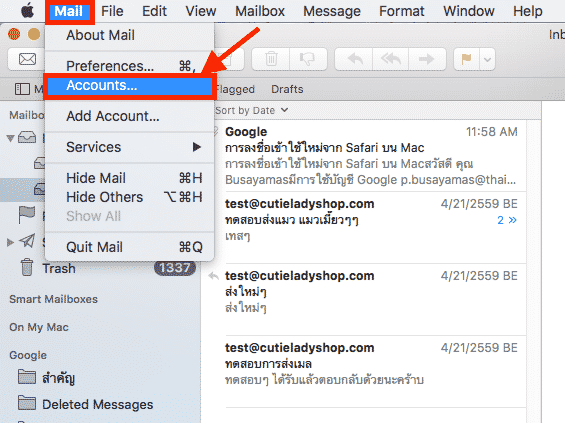Mark as junk with the thumbs-down icon

308,59
